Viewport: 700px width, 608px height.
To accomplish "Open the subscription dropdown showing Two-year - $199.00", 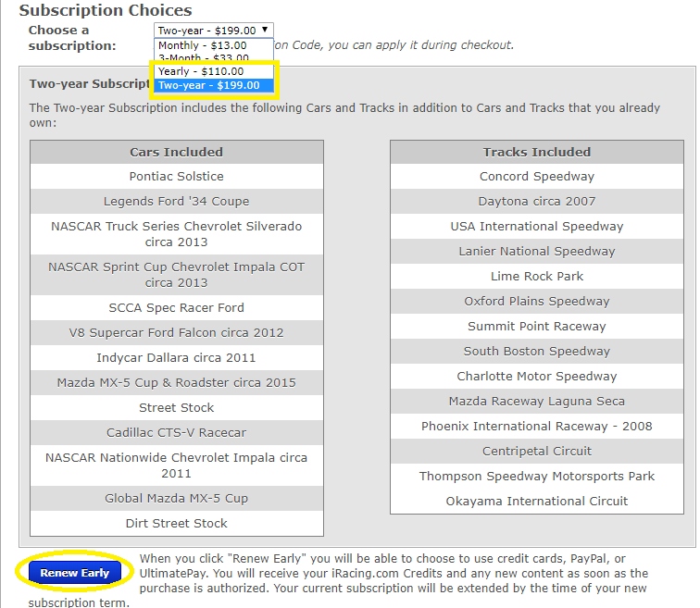I will tap(213, 31).
